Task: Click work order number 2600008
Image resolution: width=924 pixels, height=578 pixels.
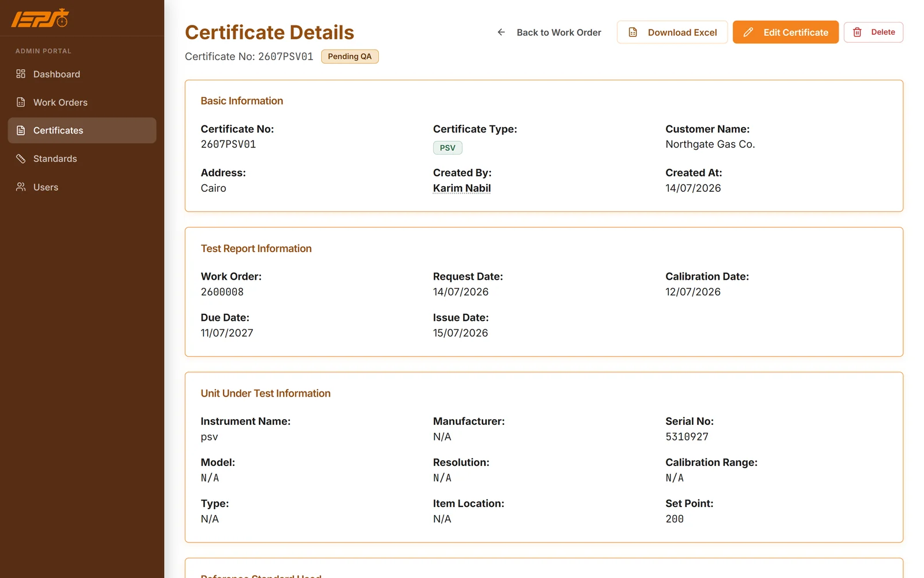Action: (222, 292)
